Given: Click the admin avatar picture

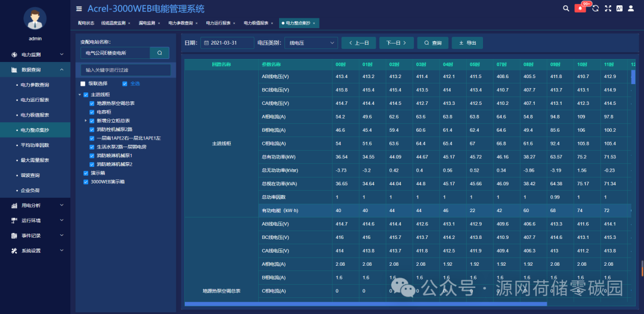Looking at the screenshot, I should coord(35,18).
